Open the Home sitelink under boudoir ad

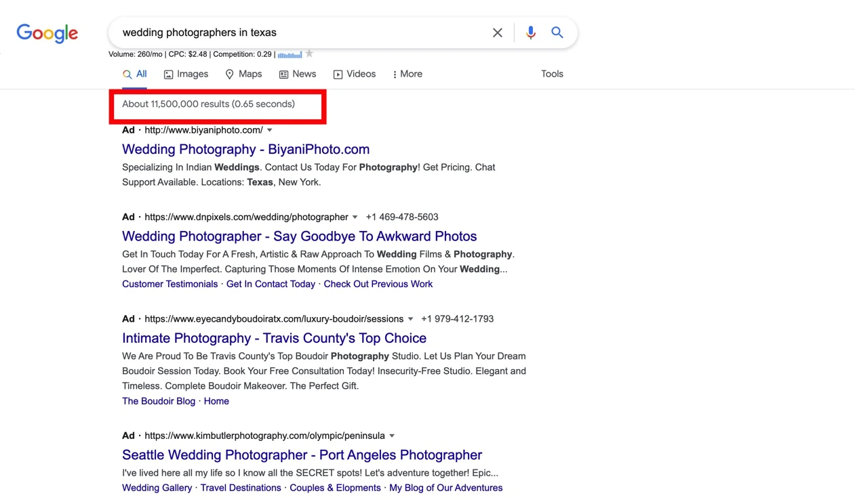216,401
